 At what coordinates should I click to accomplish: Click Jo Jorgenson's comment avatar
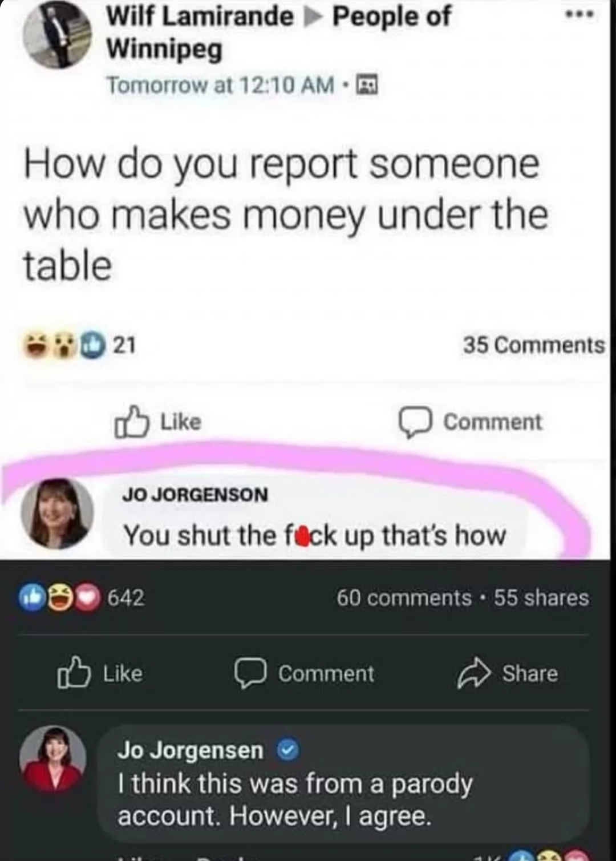(57, 514)
